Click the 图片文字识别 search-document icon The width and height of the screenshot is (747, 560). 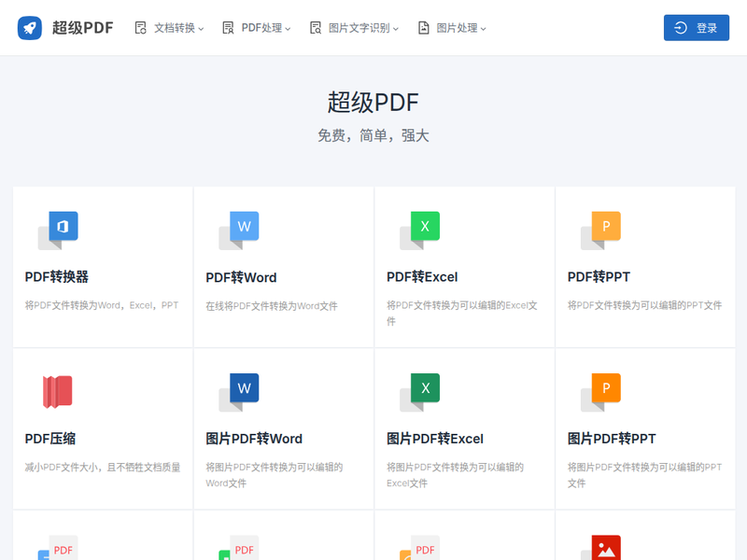316,28
